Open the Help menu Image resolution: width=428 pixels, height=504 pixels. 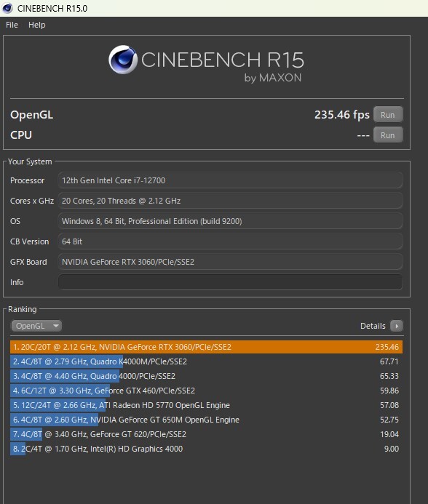pyautogui.click(x=36, y=25)
